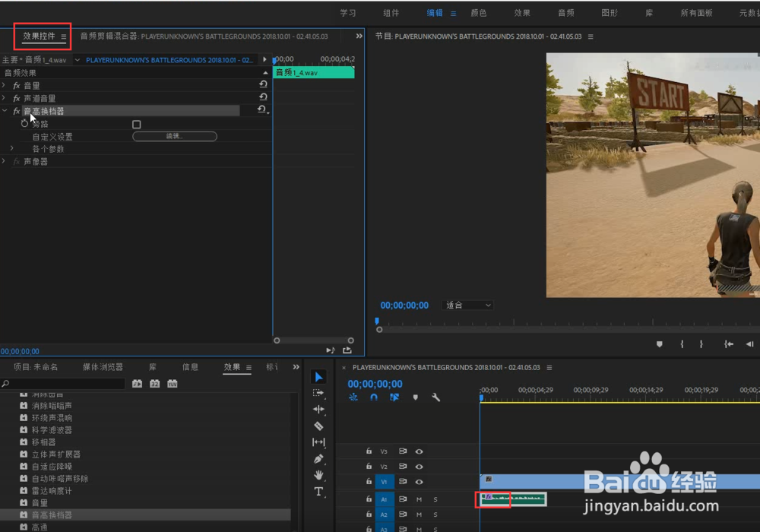The image size is (760, 532).
Task: Show more tabs in Effect Controls group
Action: 359,36
